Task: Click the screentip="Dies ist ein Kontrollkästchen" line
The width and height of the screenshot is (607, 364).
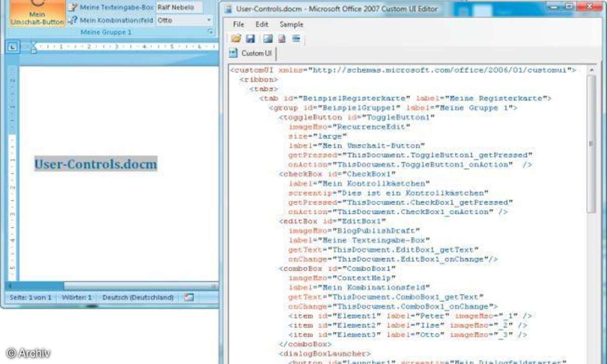Action: pos(388,193)
